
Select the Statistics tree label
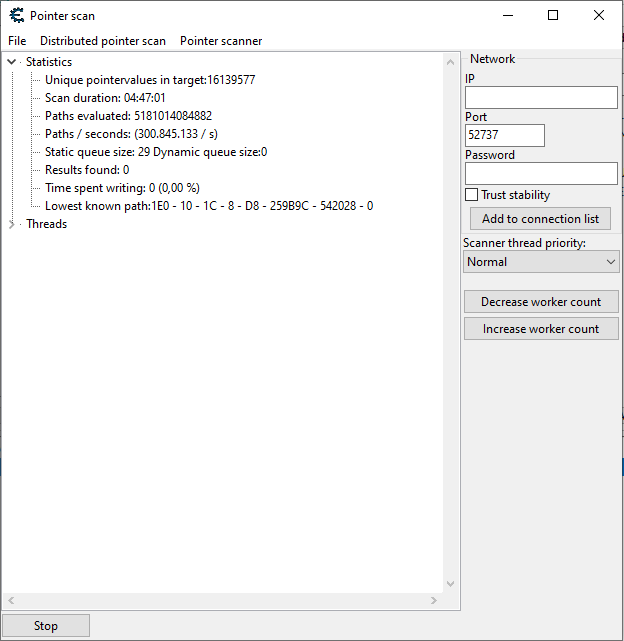49,62
